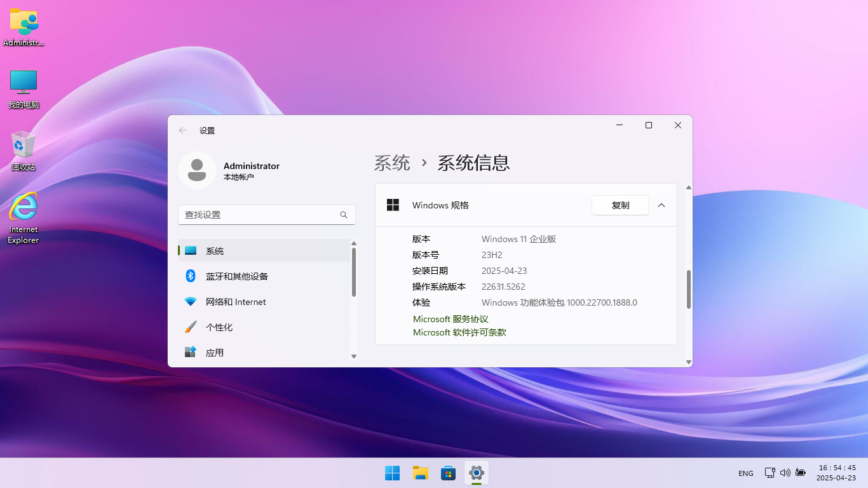Click the install date 2025-04-23 value

tap(505, 271)
